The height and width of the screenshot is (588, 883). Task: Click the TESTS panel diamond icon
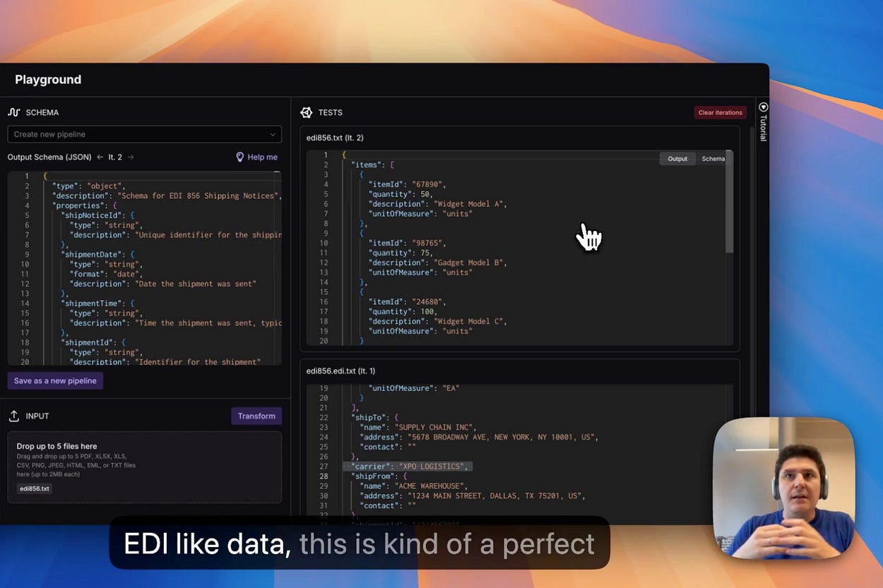tap(307, 112)
